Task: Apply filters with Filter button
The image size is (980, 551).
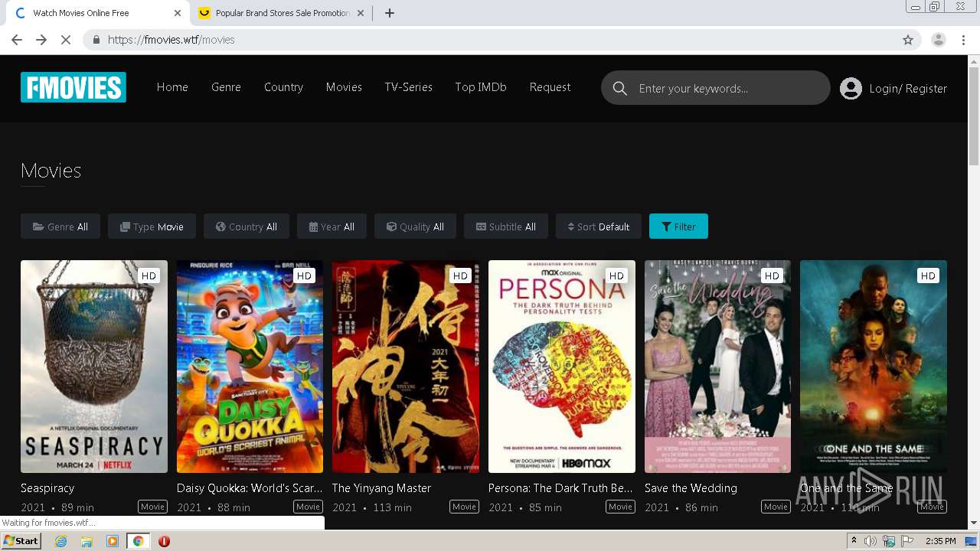Action: pos(678,227)
